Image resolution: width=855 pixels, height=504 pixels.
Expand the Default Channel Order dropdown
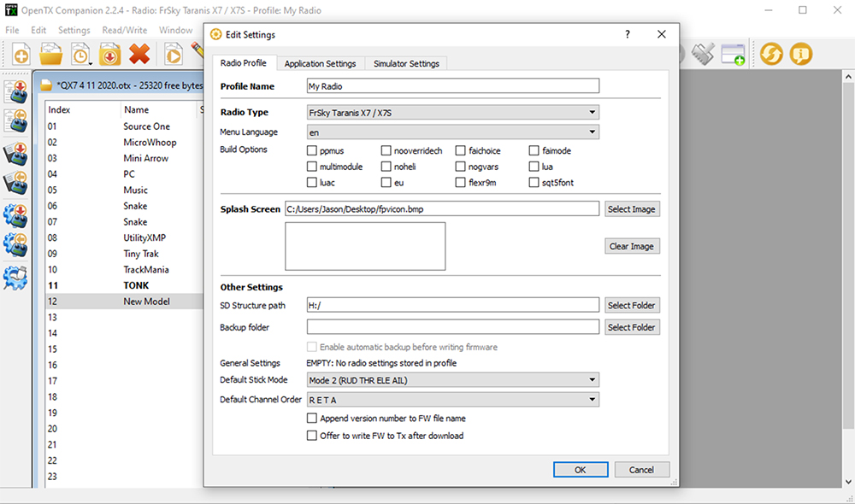(x=452, y=400)
